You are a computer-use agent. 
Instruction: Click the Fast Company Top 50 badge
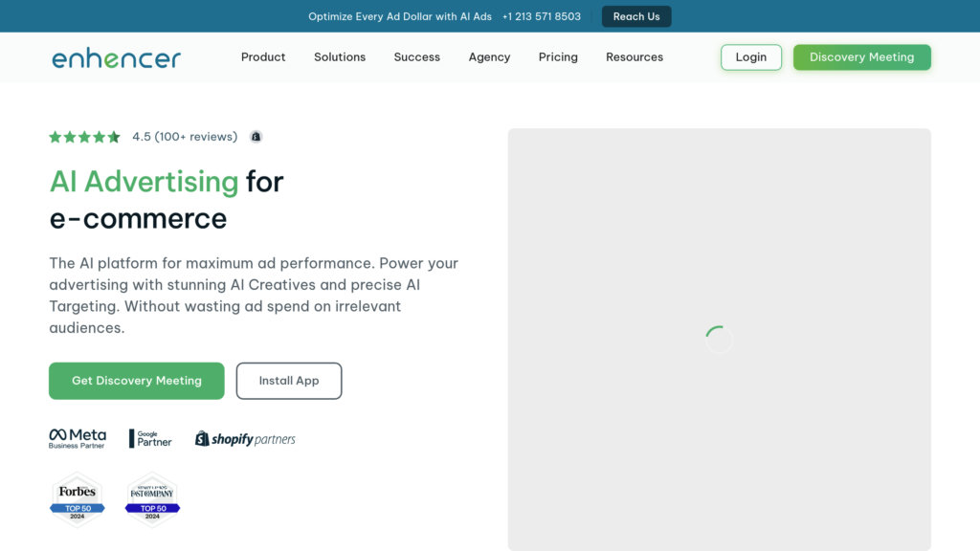click(x=152, y=499)
